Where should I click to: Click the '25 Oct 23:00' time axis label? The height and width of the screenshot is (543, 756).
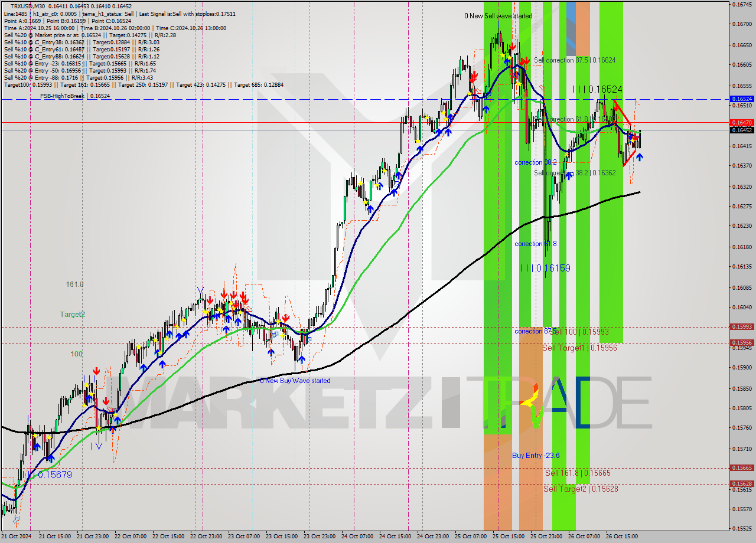546,537
